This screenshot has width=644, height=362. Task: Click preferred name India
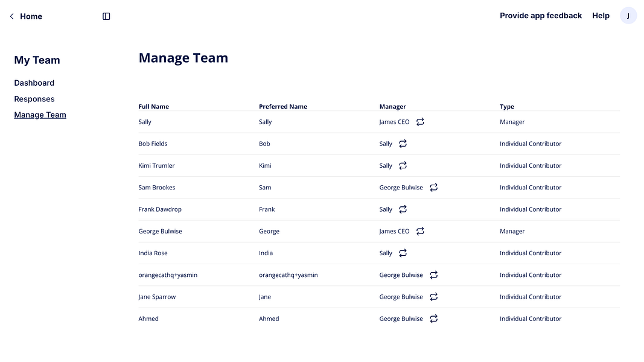pyautogui.click(x=266, y=253)
